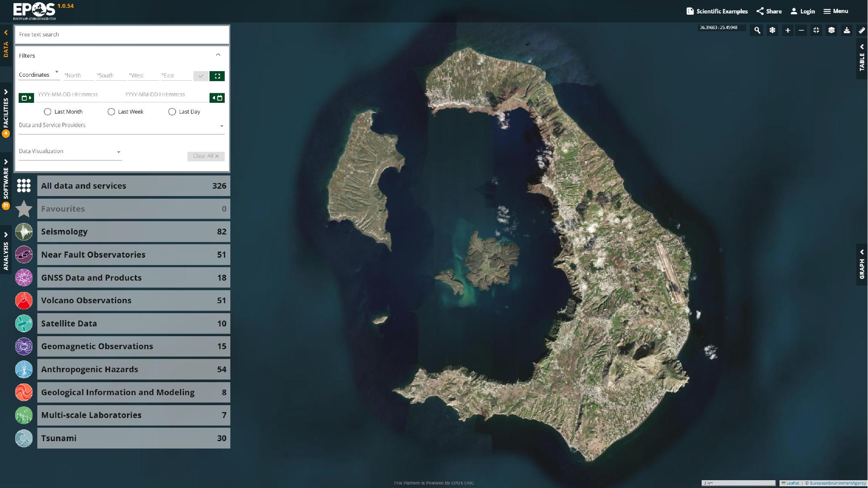Open Scientific Examples link
The height and width of the screenshot is (488, 868).
click(x=717, y=11)
